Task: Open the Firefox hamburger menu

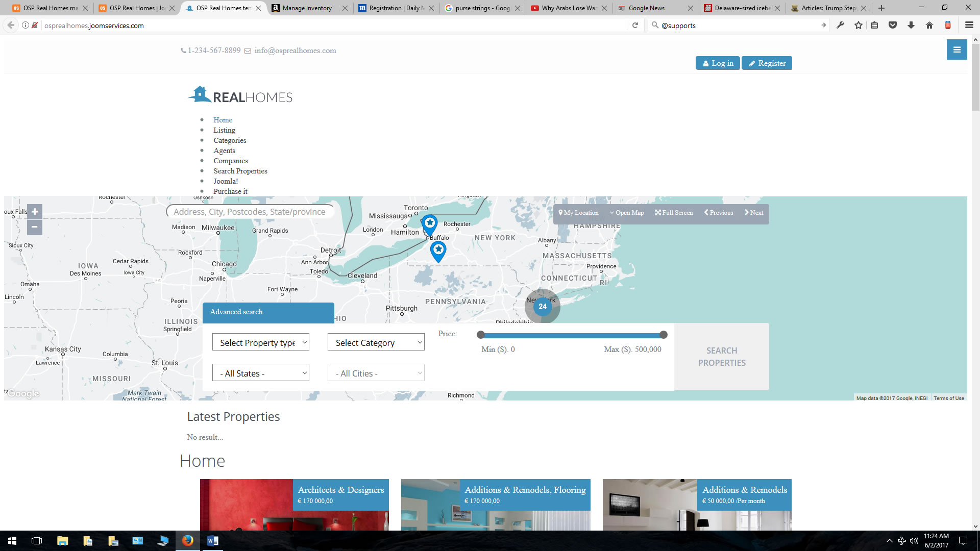Action: (x=969, y=25)
